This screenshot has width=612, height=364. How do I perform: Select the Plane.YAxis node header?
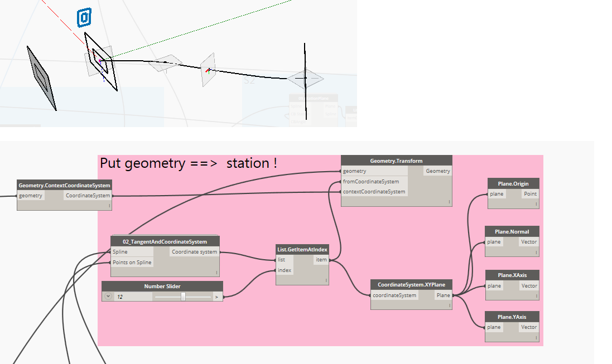pyautogui.click(x=512, y=317)
